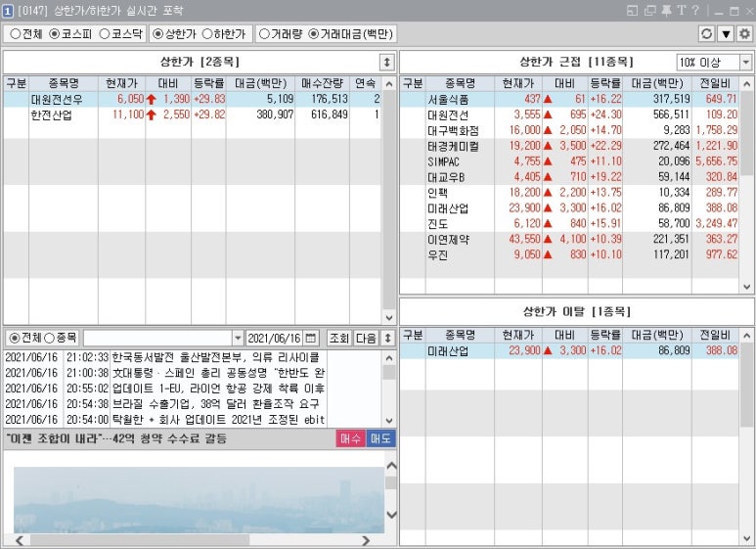Click the news panel expand arrows icon
This screenshot has height=549, width=756.
pos(387,338)
